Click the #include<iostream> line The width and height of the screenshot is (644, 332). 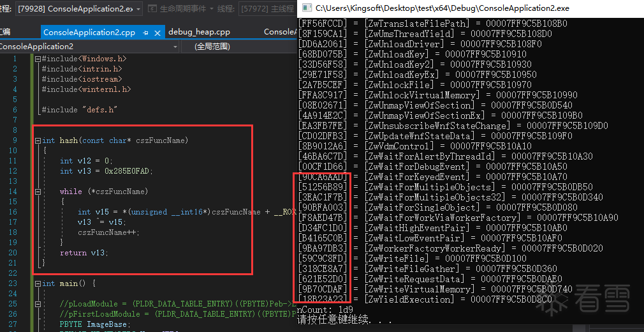click(82, 79)
